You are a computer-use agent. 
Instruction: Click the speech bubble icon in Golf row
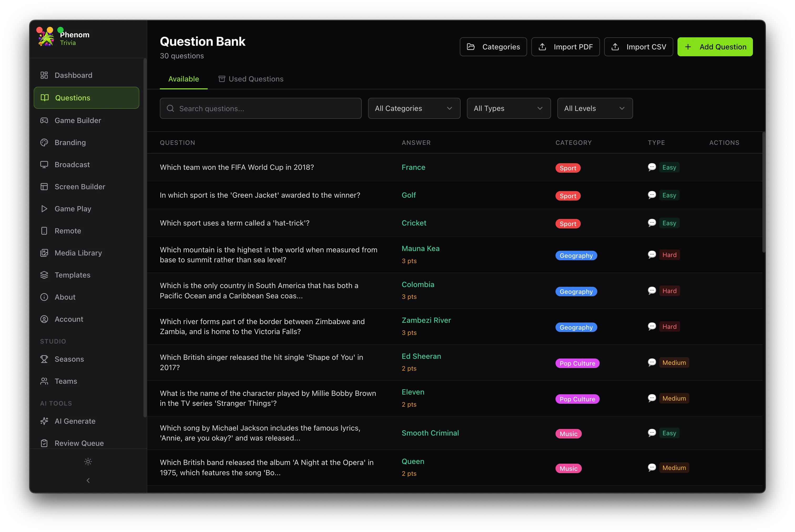(x=652, y=195)
